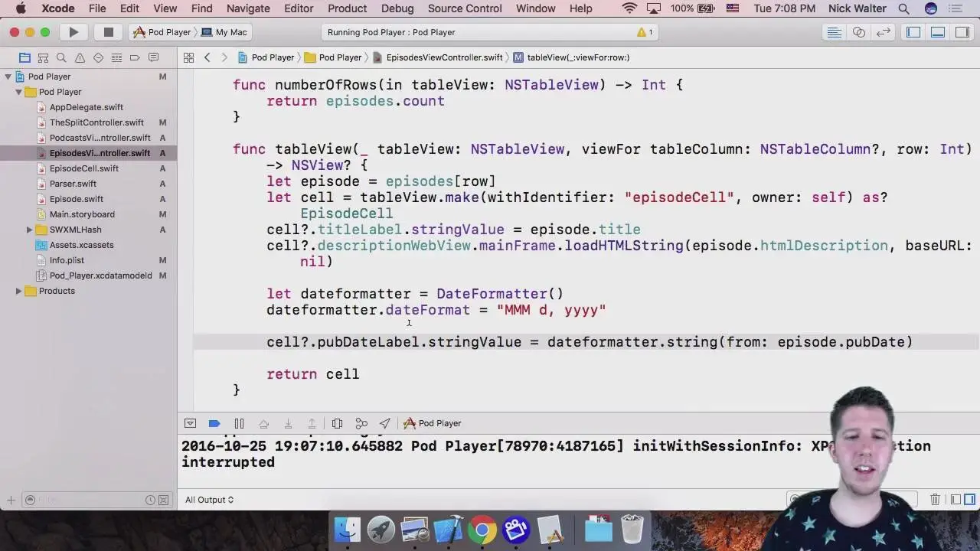Clear the console with trash icon
This screenshot has width=980, height=551.
(935, 500)
